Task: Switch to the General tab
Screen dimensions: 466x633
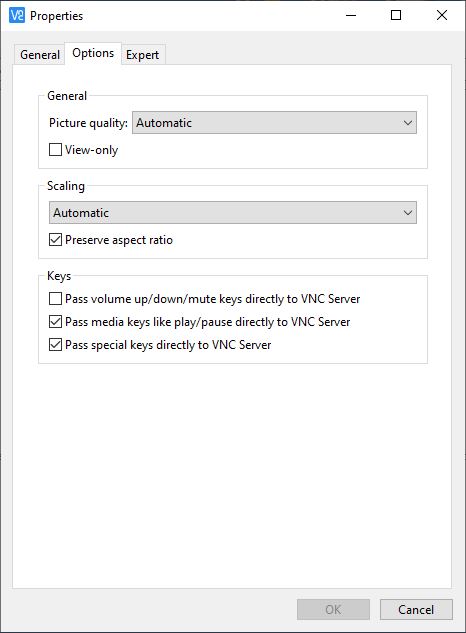Action: (x=40, y=54)
